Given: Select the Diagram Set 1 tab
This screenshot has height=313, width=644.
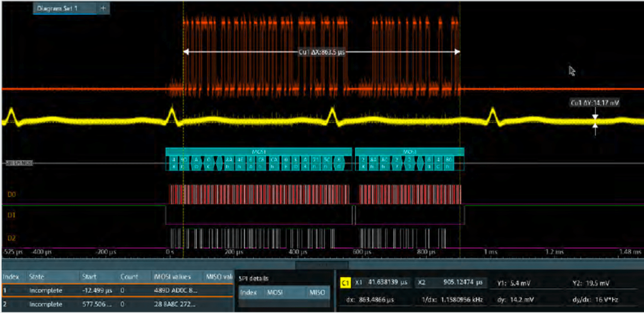Looking at the screenshot, I should click(65, 8).
